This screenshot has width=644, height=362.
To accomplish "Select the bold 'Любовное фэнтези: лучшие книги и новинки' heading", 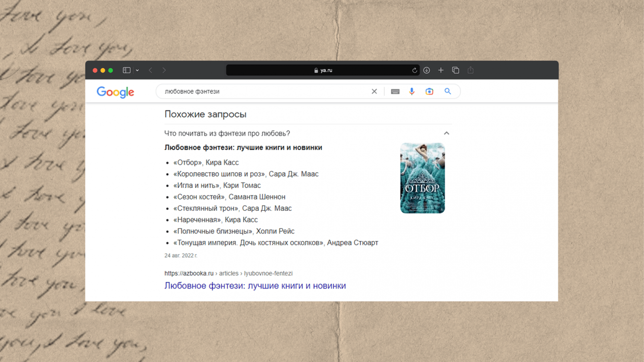I will click(243, 147).
